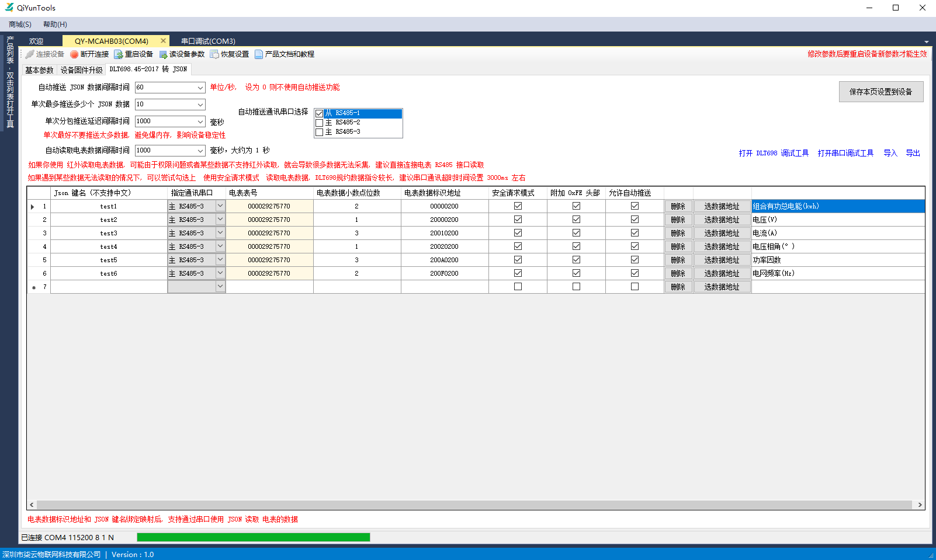Click the restore settings (恢复设置) icon
The height and width of the screenshot is (560, 936).
[x=214, y=54]
